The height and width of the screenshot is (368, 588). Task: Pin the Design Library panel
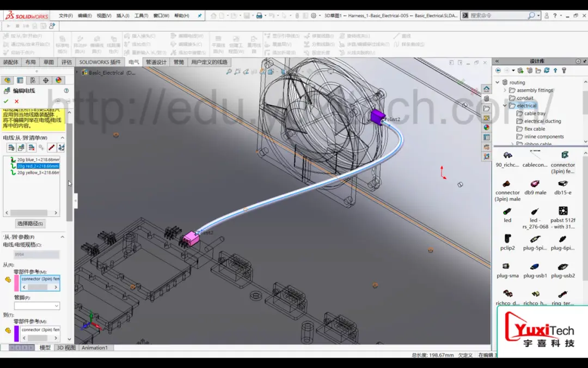point(585,61)
